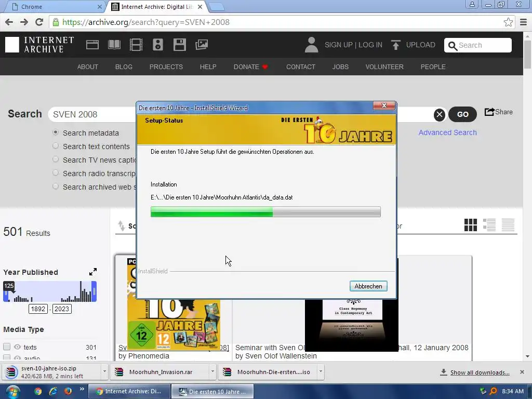Click the right handle of year range slider
Image resolution: width=532 pixels, height=399 pixels.
(95, 291)
